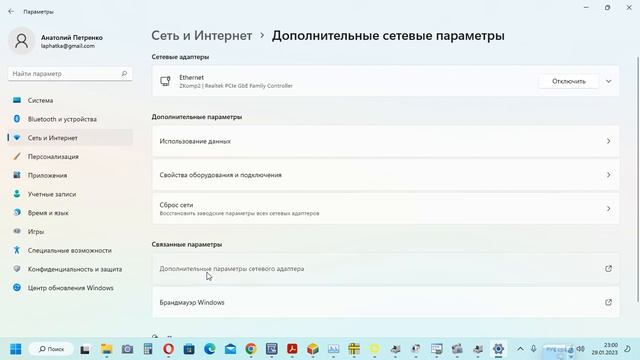Click the user name Анатолий Петренко
This screenshot has width=640, height=360.
(x=72, y=38)
